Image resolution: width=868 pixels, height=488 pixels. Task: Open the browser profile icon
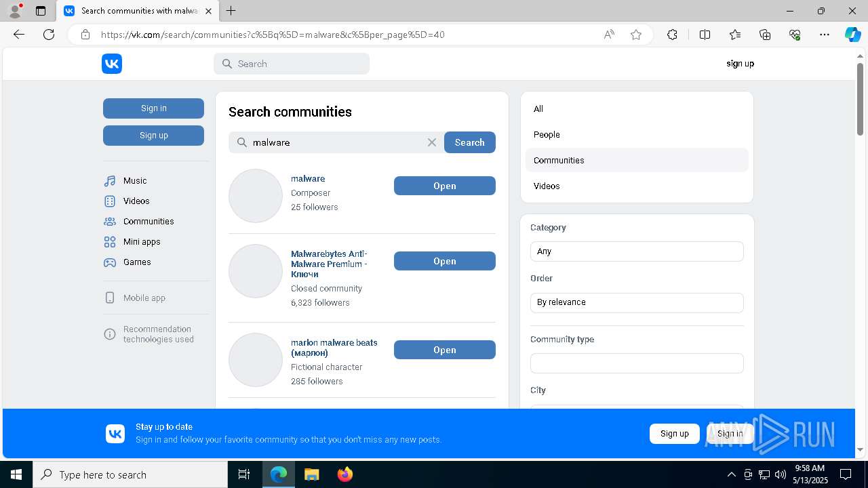pos(15,11)
